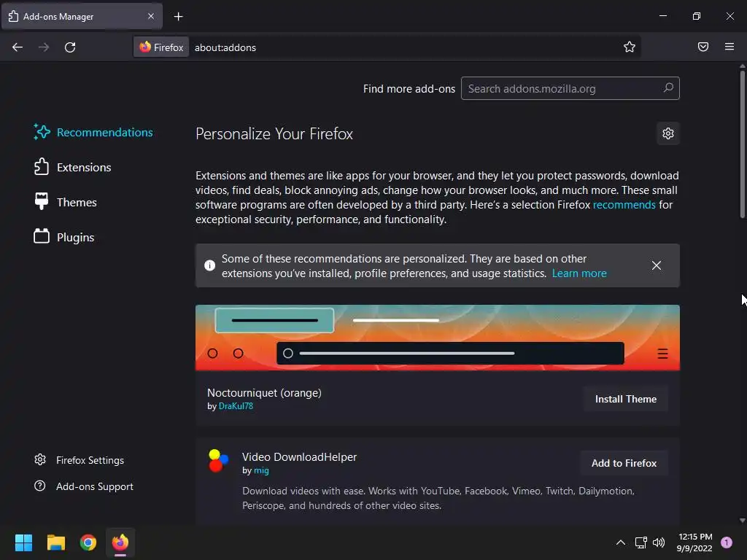Click the Firefox identity badge in address bar

pos(161,47)
